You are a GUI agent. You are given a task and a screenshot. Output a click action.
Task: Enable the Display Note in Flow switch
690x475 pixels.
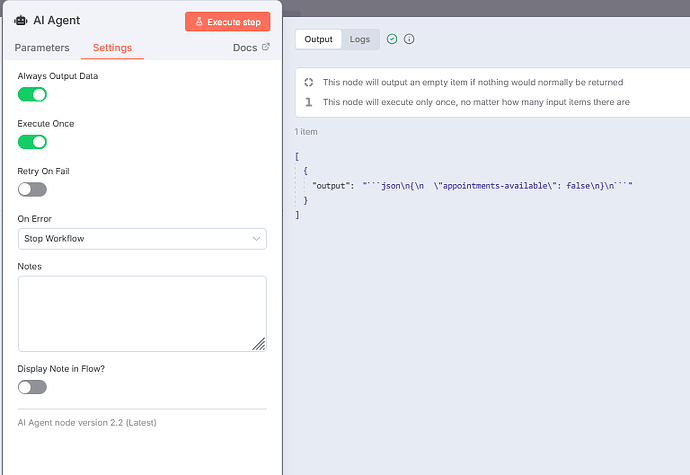click(x=32, y=387)
